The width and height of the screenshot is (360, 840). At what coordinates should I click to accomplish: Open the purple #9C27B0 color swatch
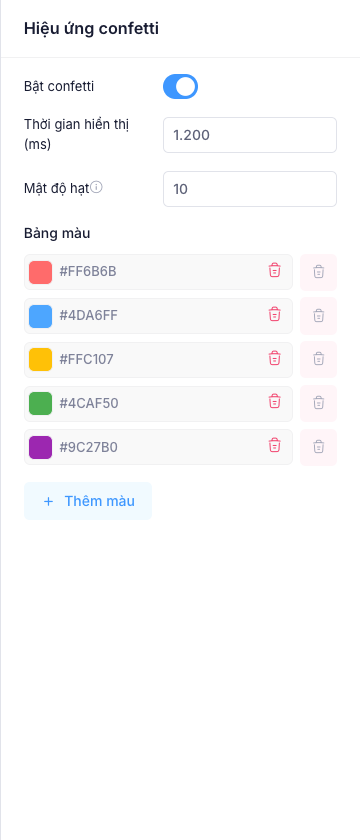coord(40,447)
